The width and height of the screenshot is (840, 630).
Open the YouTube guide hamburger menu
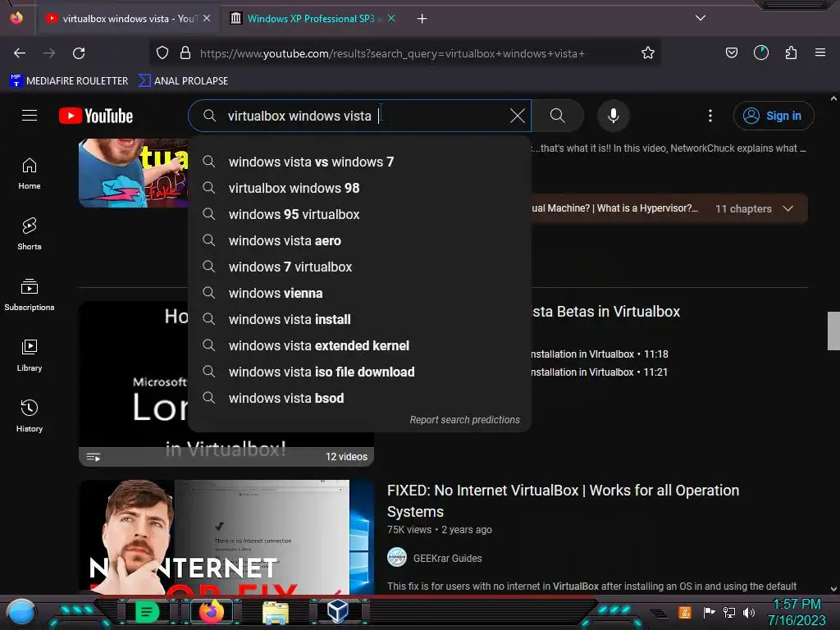(x=30, y=115)
